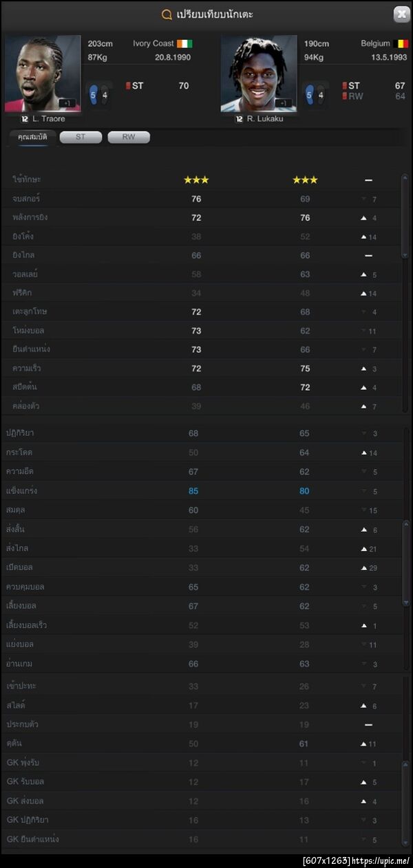Switch to the RW comparison tab
This screenshot has height=868, width=413.
tap(129, 138)
